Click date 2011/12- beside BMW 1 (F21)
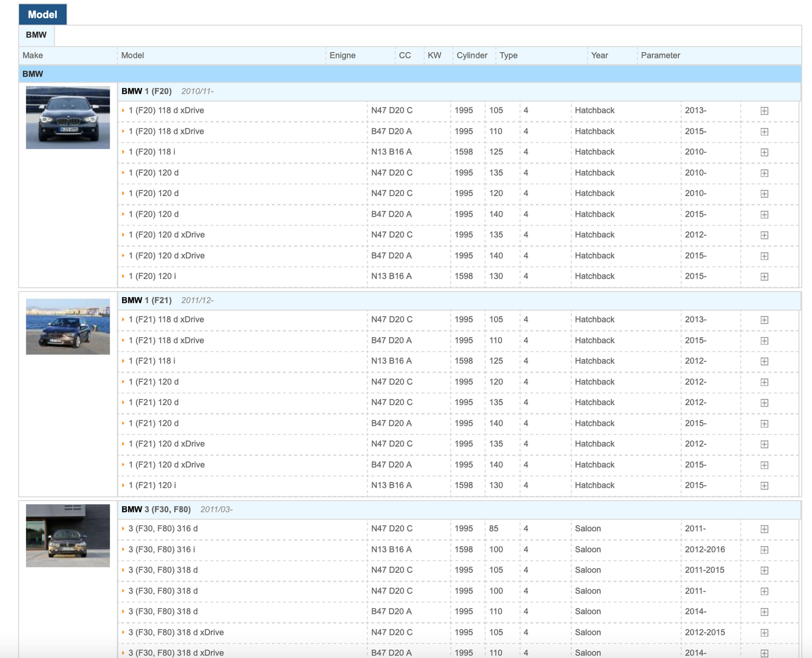This screenshot has height=658, width=812. click(197, 300)
